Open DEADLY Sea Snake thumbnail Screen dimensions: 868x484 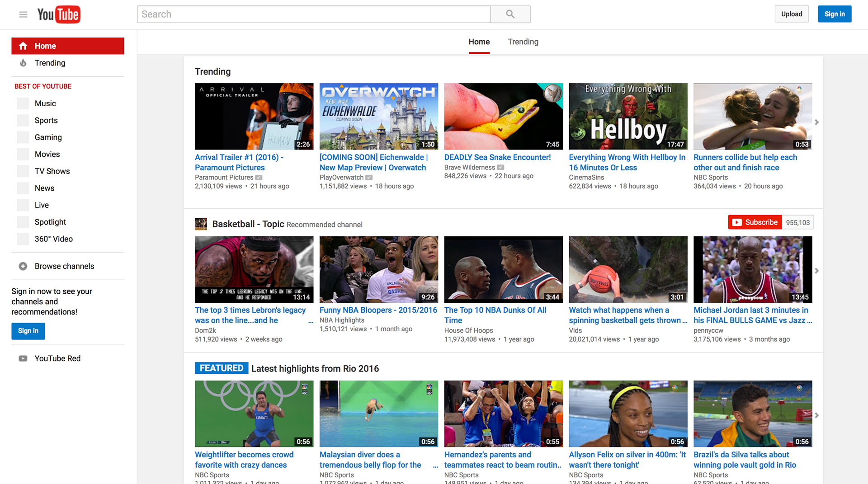click(x=504, y=116)
